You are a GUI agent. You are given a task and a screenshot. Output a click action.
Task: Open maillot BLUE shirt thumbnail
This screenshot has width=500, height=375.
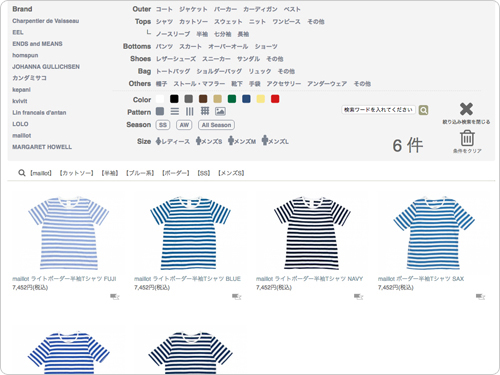click(190, 233)
